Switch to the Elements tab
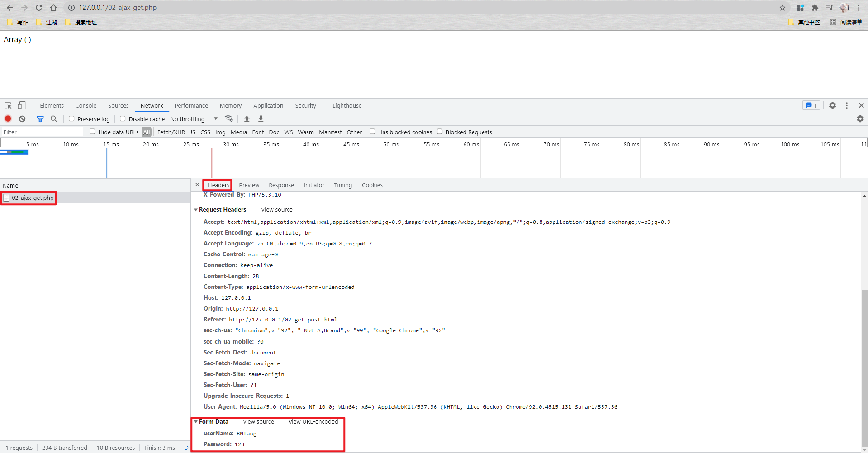Viewport: 868px width, 453px height. pyautogui.click(x=52, y=105)
